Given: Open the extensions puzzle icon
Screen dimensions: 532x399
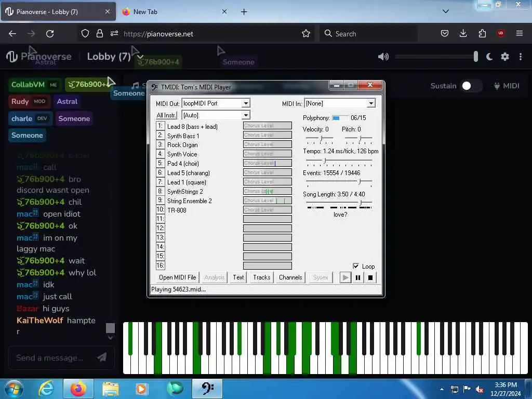Looking at the screenshot, I should coord(482,34).
